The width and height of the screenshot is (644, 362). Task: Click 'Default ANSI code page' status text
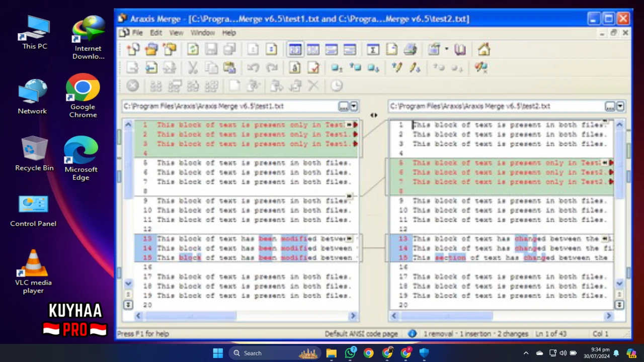(361, 334)
